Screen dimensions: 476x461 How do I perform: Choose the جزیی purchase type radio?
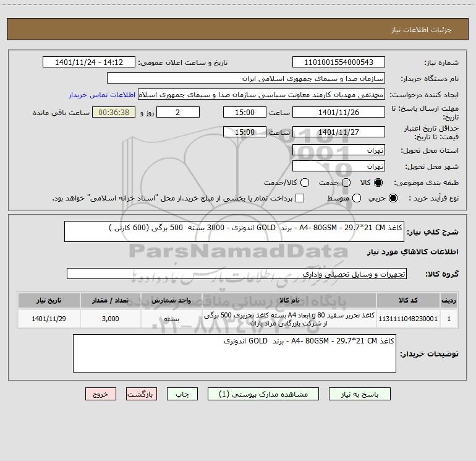pyautogui.click(x=393, y=198)
